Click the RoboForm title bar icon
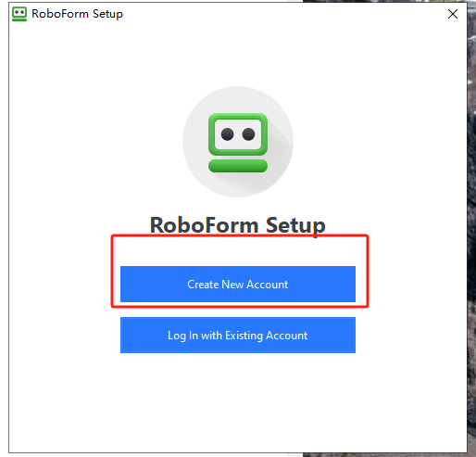Screen dimensions: 476x457 coord(19,14)
